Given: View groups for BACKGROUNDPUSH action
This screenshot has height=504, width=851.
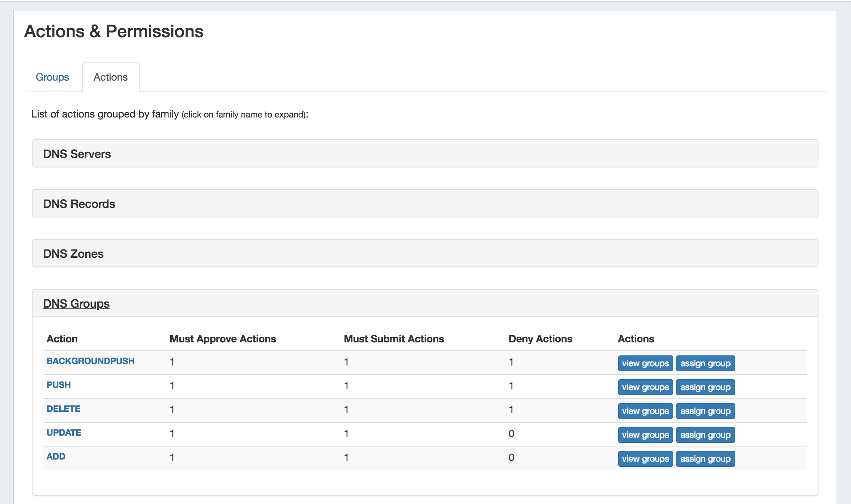Looking at the screenshot, I should point(645,363).
